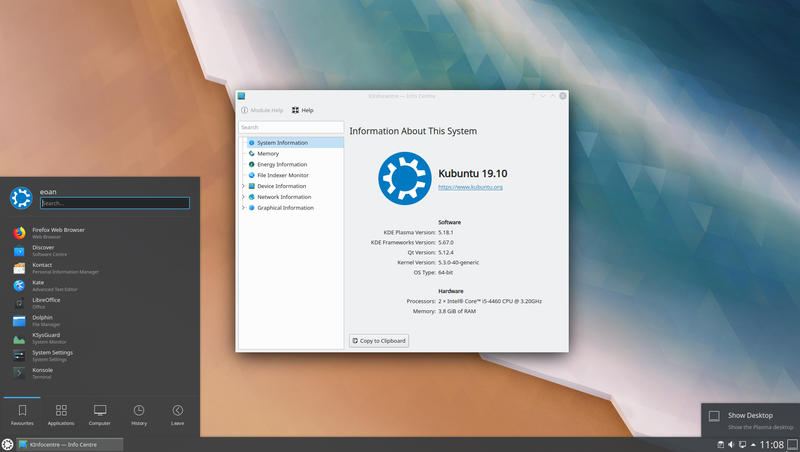Switch to the Computer launcher tab
Image resolution: width=800 pixels, height=452 pixels.
tap(100, 415)
